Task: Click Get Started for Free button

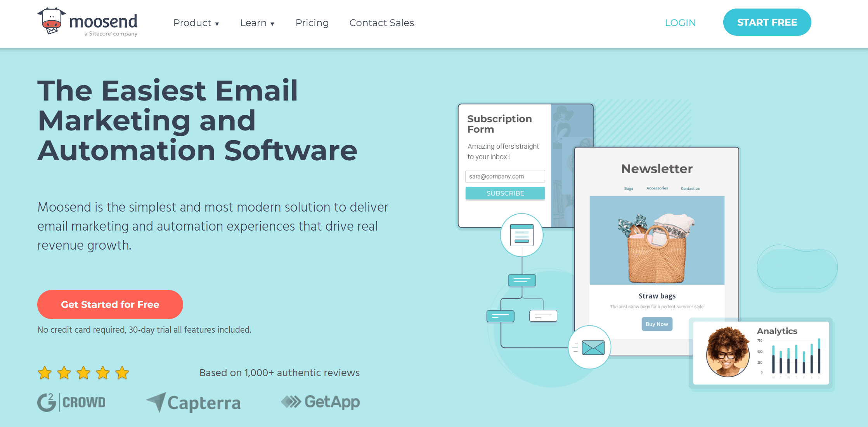Action: pyautogui.click(x=110, y=305)
